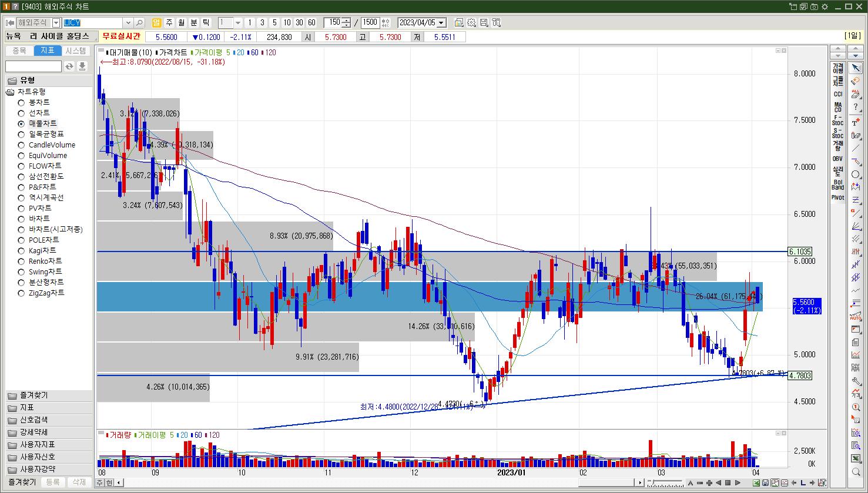Select the 60 interval button
Viewport: 868px width, 493px height.
click(x=311, y=22)
